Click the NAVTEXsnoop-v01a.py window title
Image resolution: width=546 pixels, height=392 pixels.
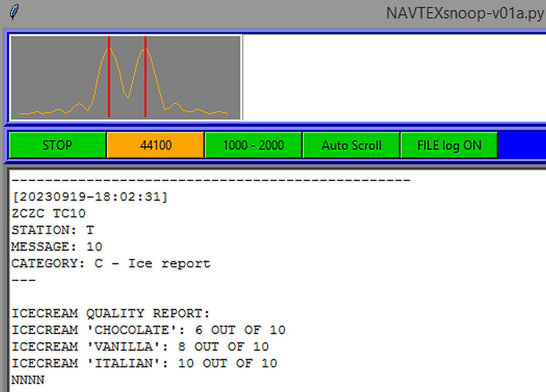tap(465, 13)
